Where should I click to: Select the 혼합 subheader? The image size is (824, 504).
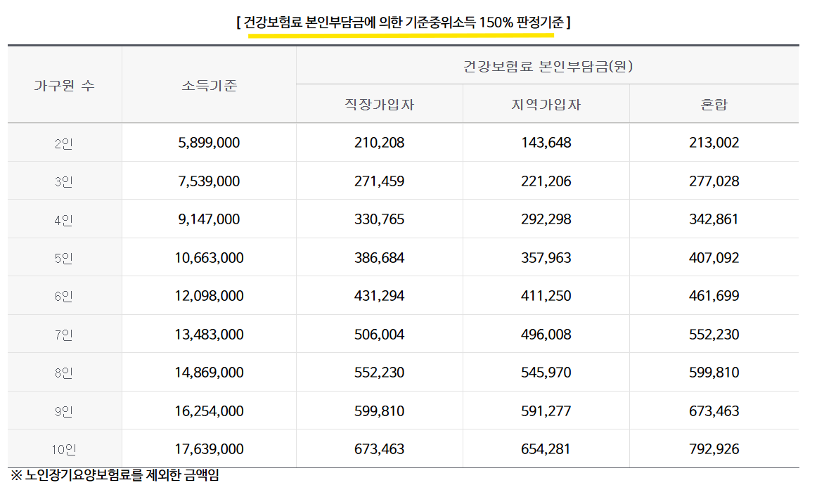714,103
